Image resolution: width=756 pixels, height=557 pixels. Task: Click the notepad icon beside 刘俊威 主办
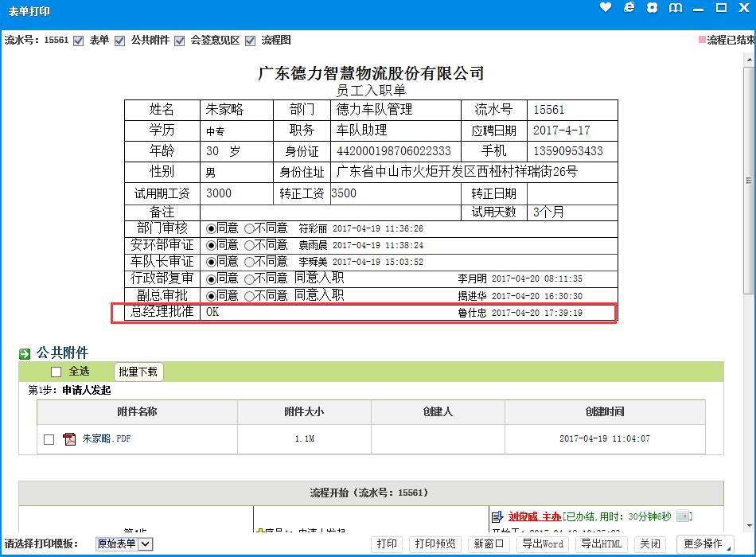pyautogui.click(x=498, y=516)
